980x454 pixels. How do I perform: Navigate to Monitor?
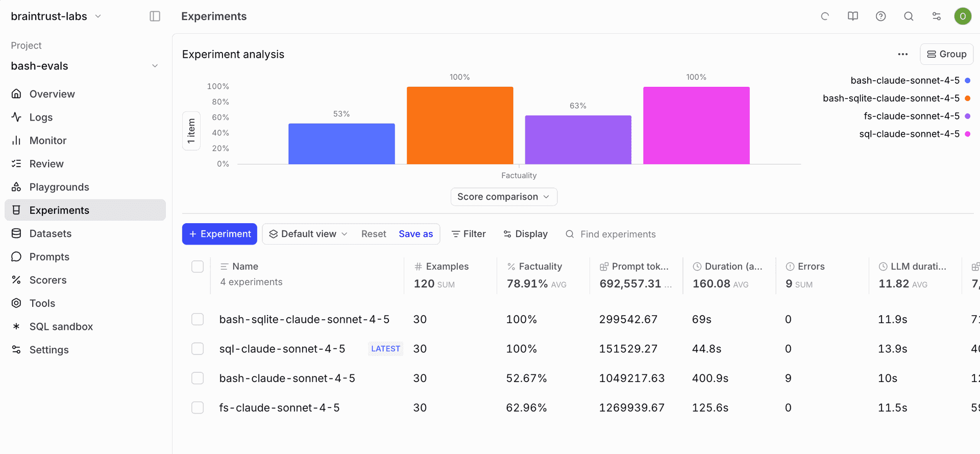point(85,140)
